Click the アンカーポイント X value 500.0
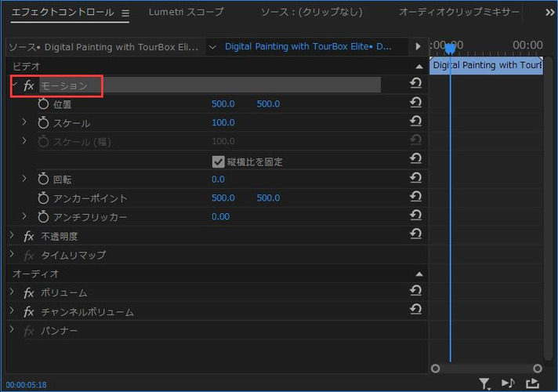 (x=223, y=198)
